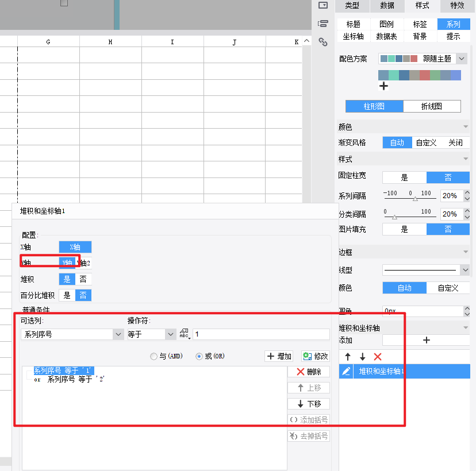Open the 背景 sub-tab

point(420,36)
